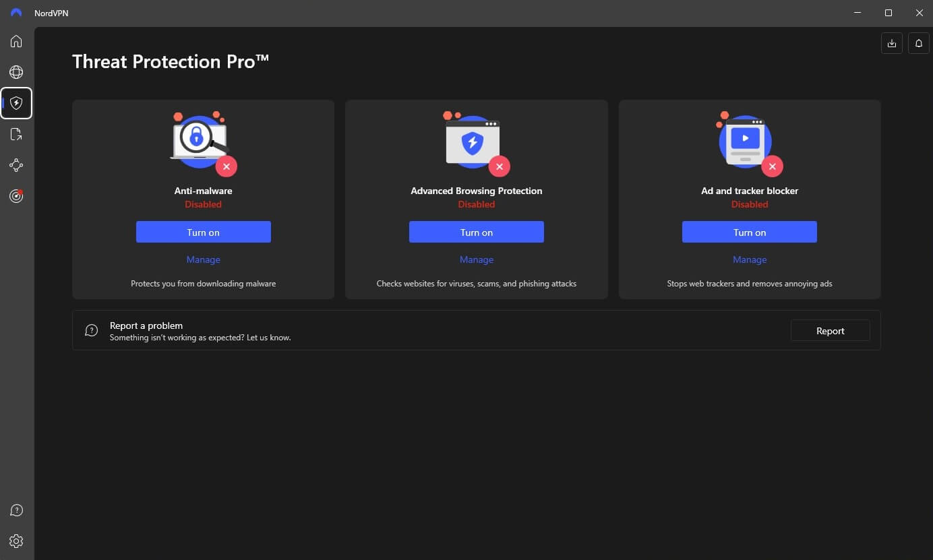Click the Anti-malware title text
933x560 pixels.
[204, 191]
